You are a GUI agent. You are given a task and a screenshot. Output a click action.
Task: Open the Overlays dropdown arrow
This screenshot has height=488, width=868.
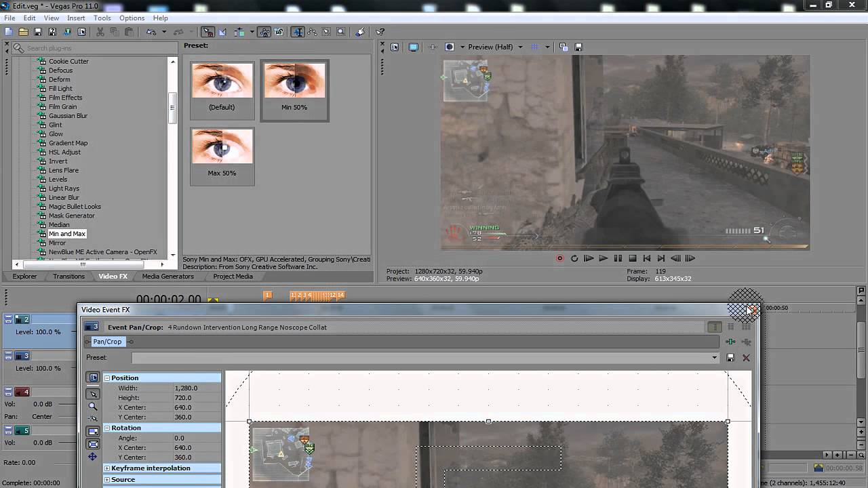(x=547, y=47)
